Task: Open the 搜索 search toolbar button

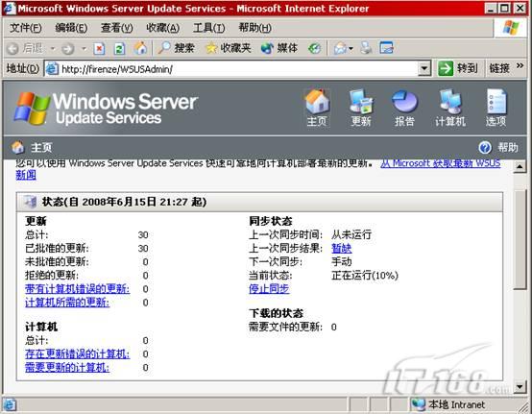Action: [177, 48]
